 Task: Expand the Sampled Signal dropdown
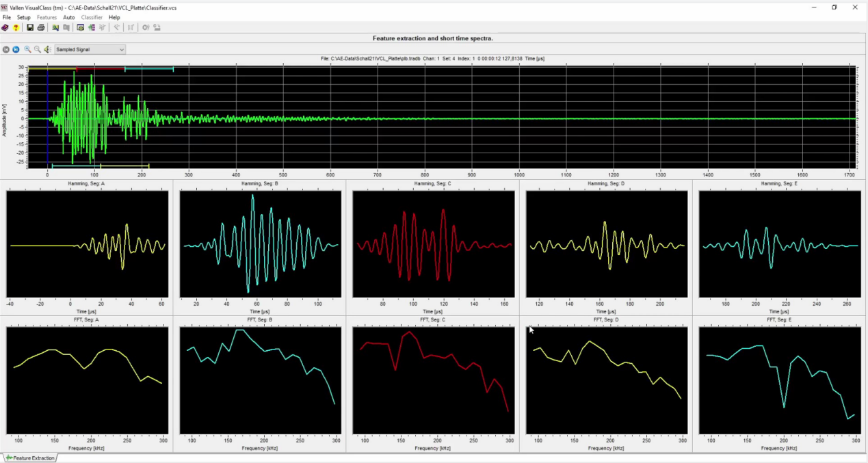[x=122, y=49]
